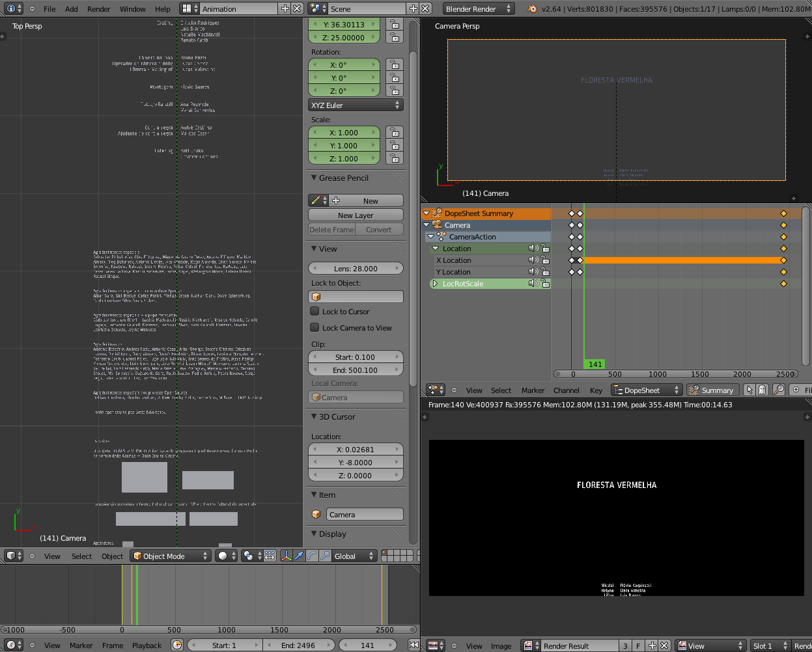Click the dopesheet filter magnifier icon
Image resolution: width=812 pixels, height=652 pixels.
779,390
